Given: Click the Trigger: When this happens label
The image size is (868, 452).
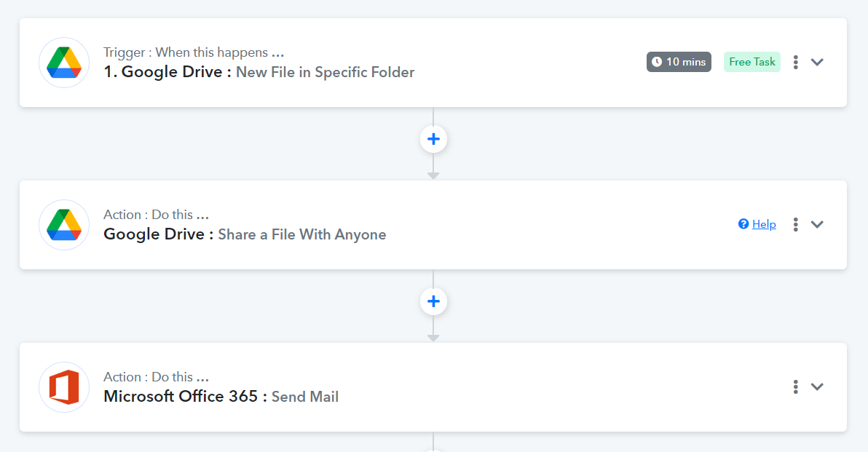Looking at the screenshot, I should click(194, 52).
